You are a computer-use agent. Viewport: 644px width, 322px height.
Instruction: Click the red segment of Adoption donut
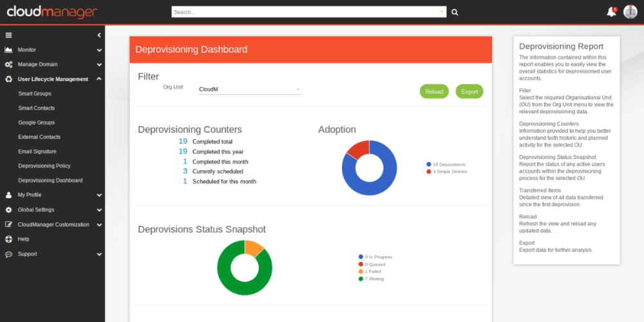(359, 149)
